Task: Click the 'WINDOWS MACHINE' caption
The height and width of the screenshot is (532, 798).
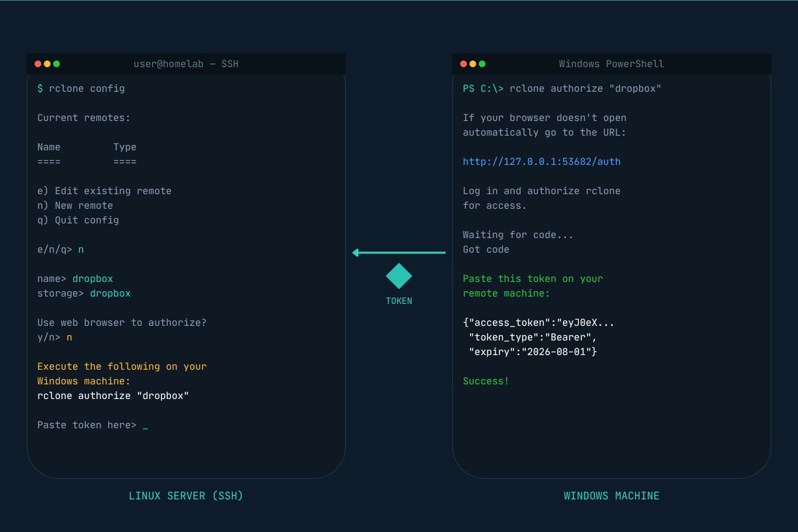Action: pos(612,496)
